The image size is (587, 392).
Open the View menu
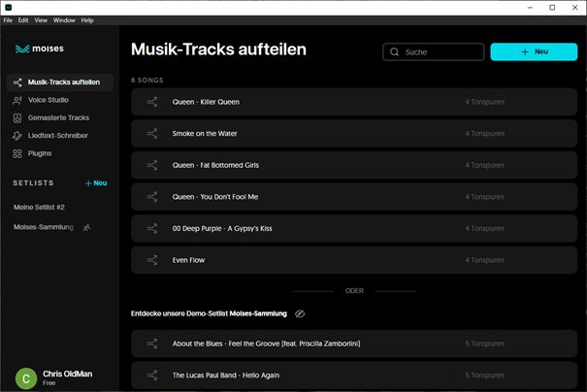(41, 20)
